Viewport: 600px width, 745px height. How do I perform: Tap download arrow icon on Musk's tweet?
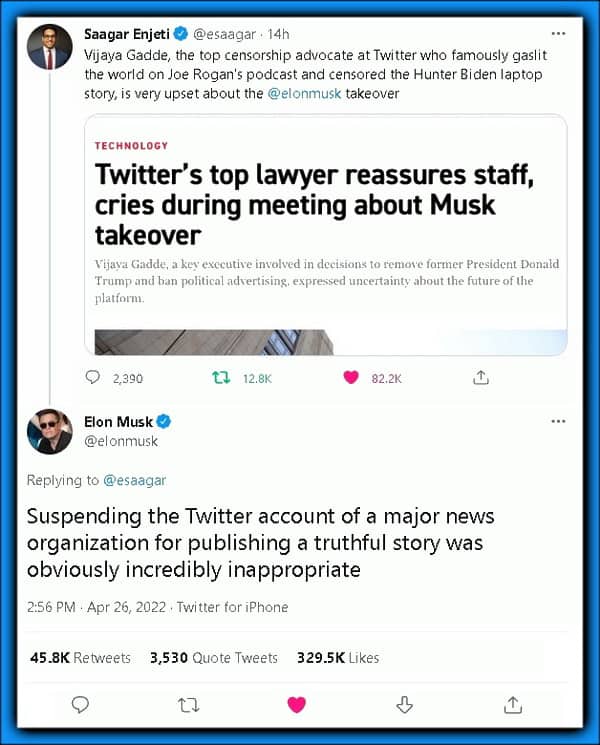[404, 704]
